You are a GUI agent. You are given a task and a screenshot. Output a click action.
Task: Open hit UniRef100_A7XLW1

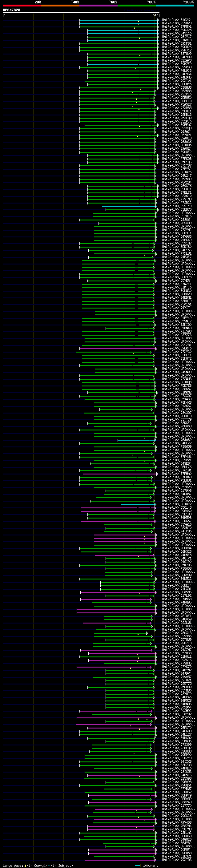[177, 253]
